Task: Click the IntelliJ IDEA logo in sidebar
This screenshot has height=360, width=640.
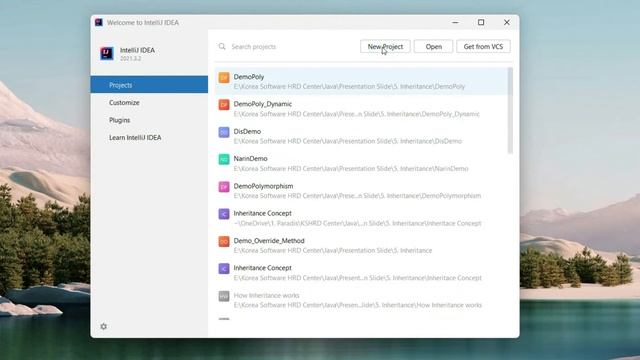Action: pyautogui.click(x=107, y=53)
